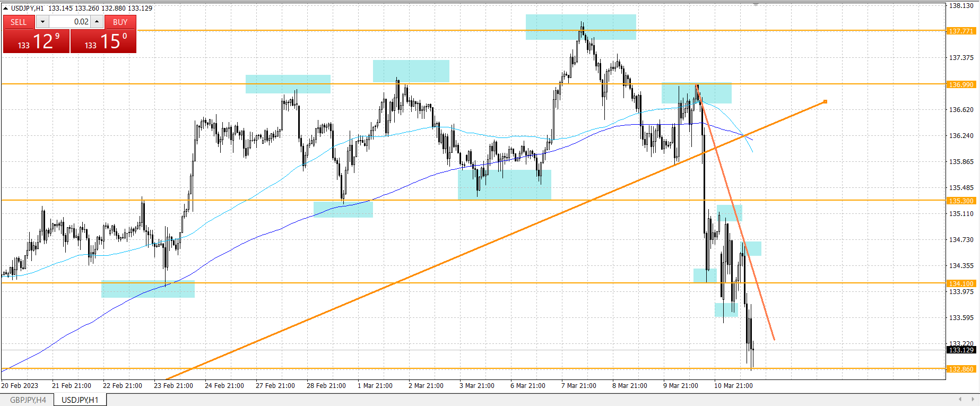Increase lot volume with the up arrow
The image size is (980, 406).
pos(97,22)
